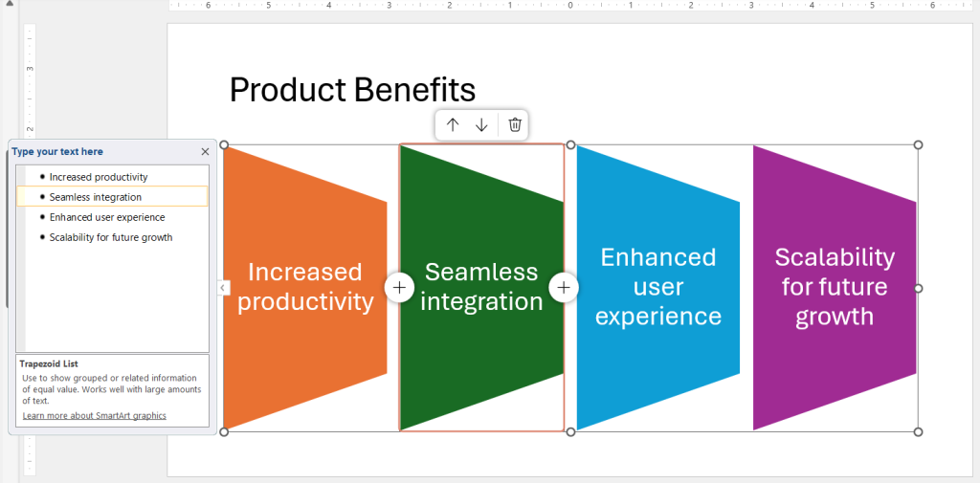980x483 pixels.
Task: Click the 'Trapezoid List' layout description heading
Action: pos(49,363)
